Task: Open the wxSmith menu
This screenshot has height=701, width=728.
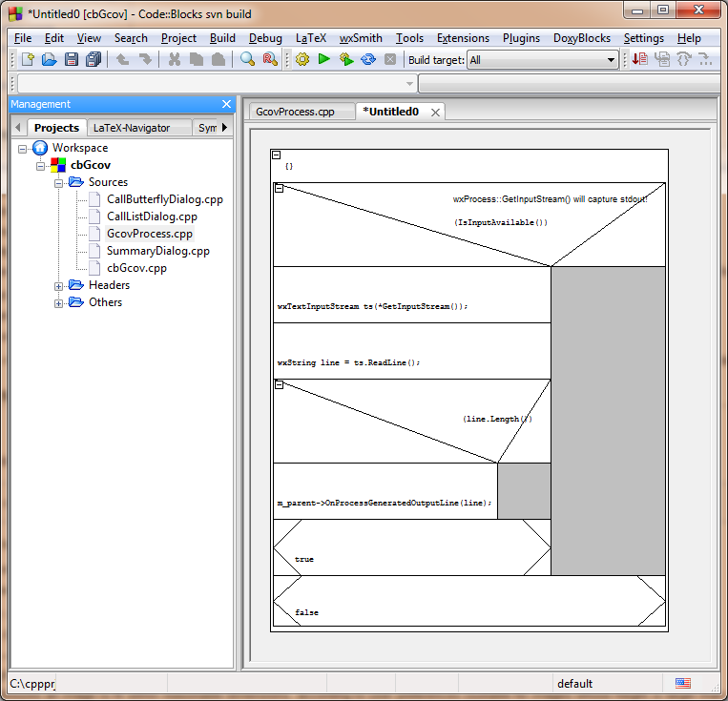Action: pos(361,38)
